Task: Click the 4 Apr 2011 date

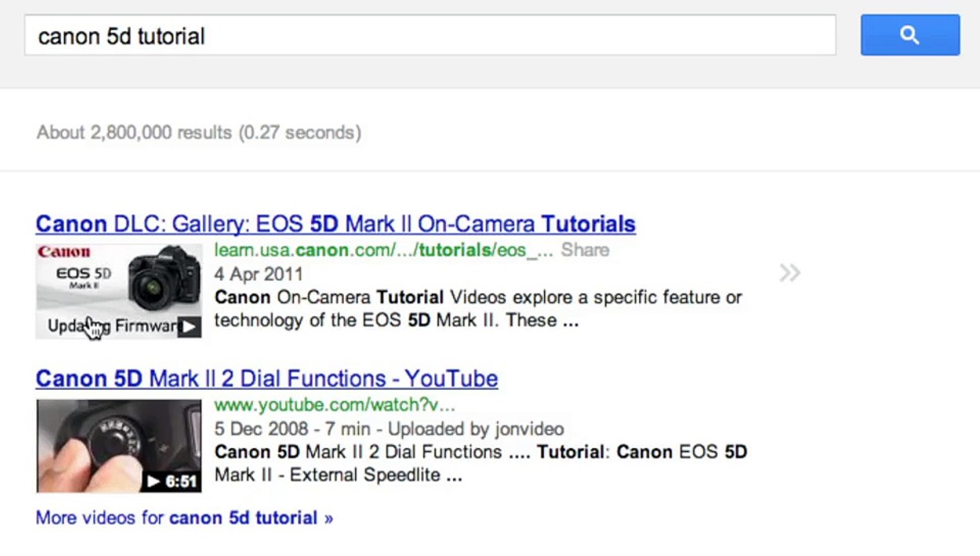Action: click(259, 274)
